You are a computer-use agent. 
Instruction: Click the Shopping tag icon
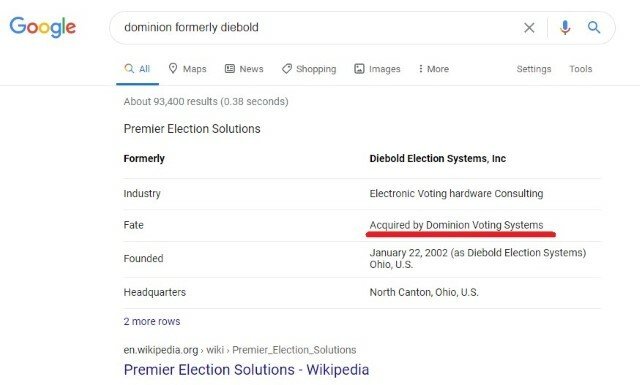coord(287,69)
